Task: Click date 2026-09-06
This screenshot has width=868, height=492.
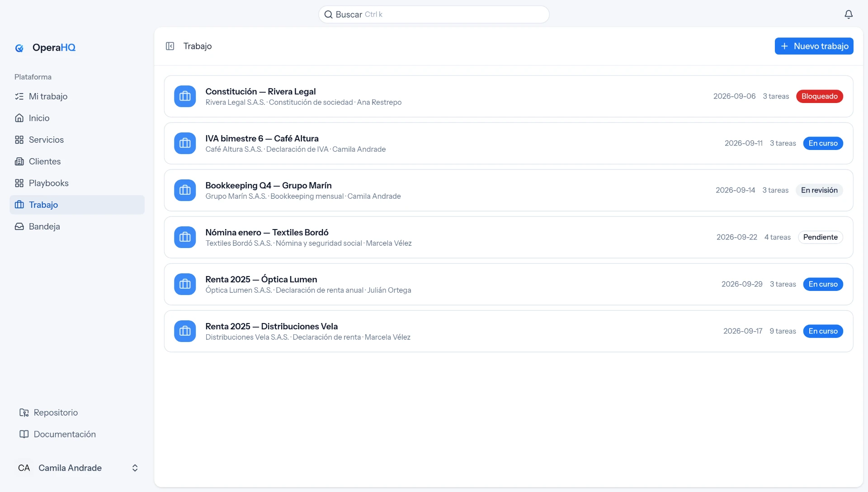Action: click(x=734, y=96)
